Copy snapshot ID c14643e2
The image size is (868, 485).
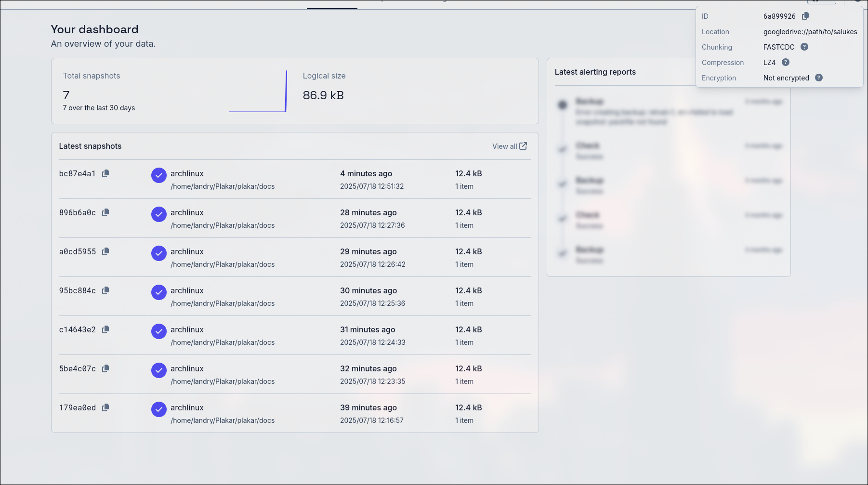(x=105, y=329)
